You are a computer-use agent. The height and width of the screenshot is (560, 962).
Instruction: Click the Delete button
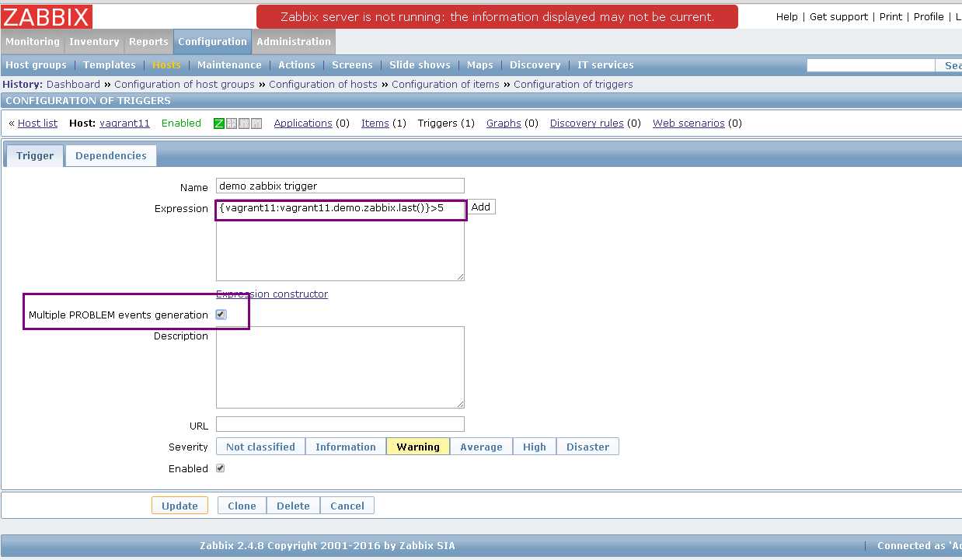pyautogui.click(x=293, y=506)
